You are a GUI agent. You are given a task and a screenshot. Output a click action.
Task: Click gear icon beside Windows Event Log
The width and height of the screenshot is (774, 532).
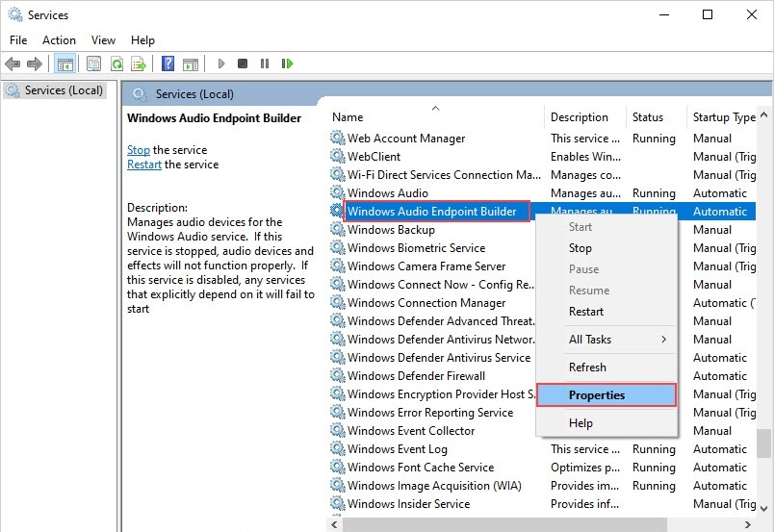tap(338, 448)
